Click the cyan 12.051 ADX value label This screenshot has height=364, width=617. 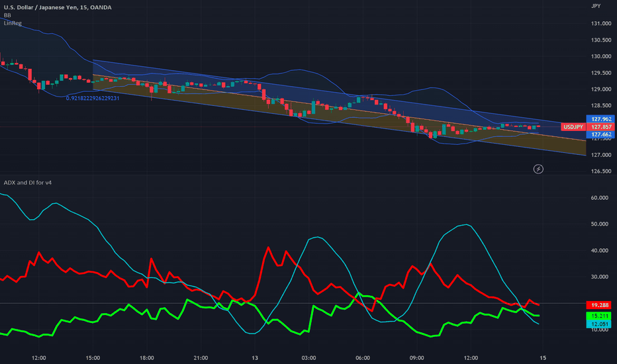click(x=599, y=324)
